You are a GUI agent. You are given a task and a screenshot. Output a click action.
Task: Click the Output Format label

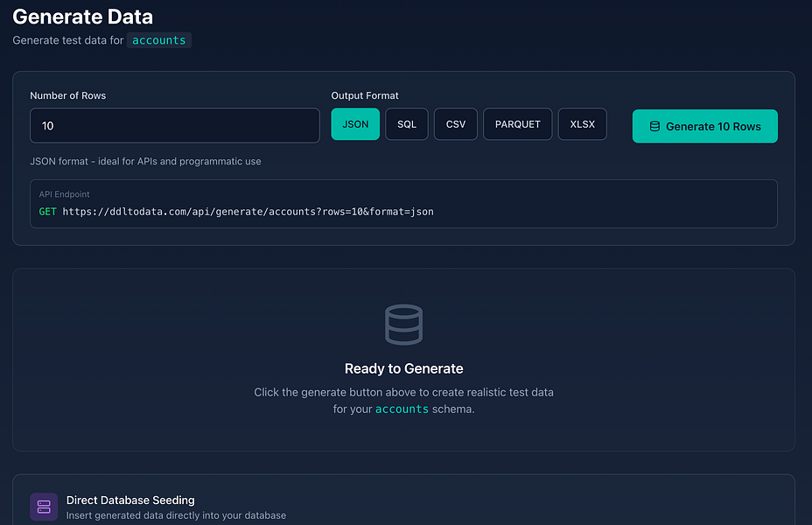point(365,95)
